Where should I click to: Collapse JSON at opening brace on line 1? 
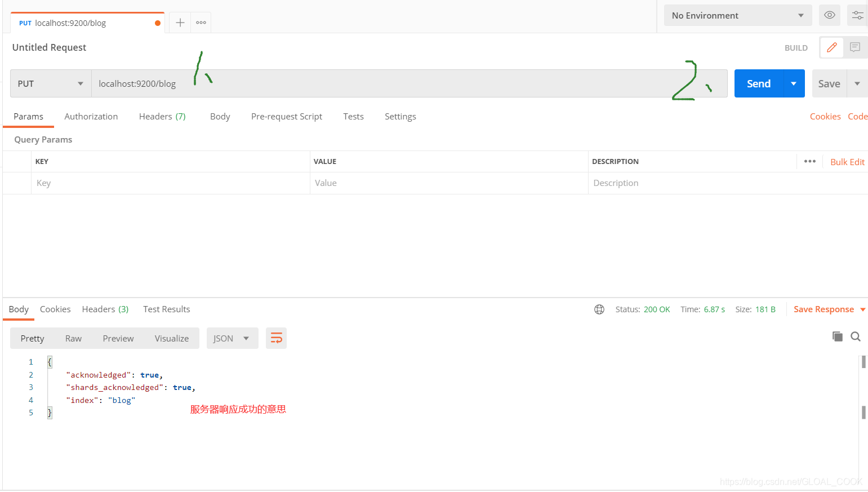coord(50,362)
